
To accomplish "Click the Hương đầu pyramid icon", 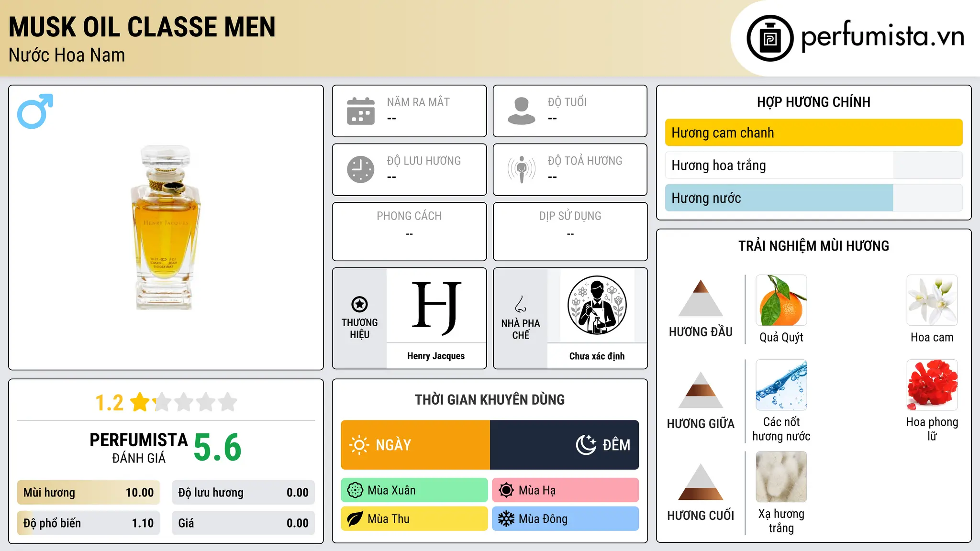I will (701, 298).
